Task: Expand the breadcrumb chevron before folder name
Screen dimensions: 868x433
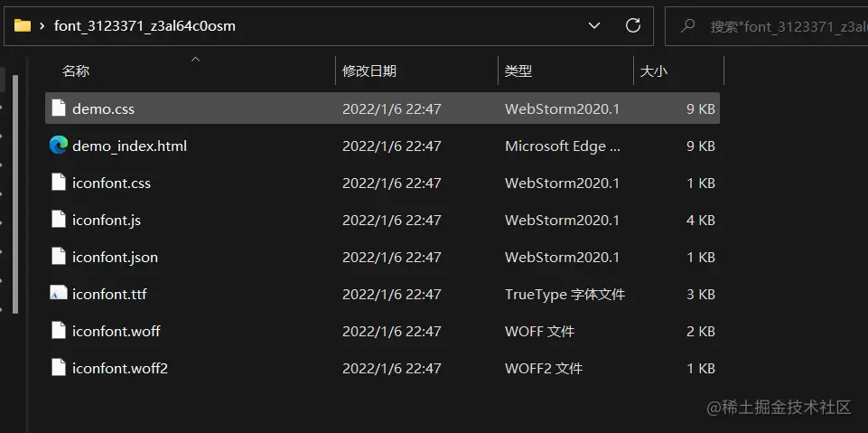Action: click(42, 26)
